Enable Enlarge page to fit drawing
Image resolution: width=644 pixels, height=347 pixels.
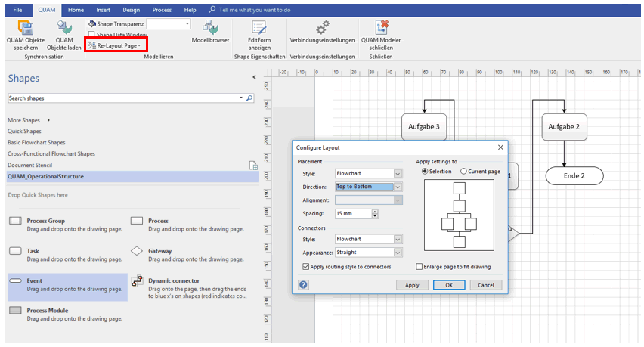(x=419, y=267)
